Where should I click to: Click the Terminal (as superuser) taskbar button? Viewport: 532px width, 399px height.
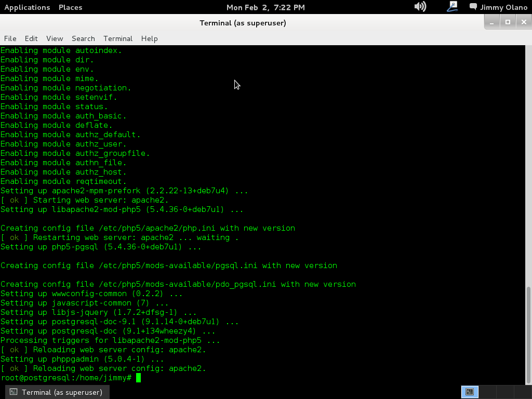(x=56, y=392)
